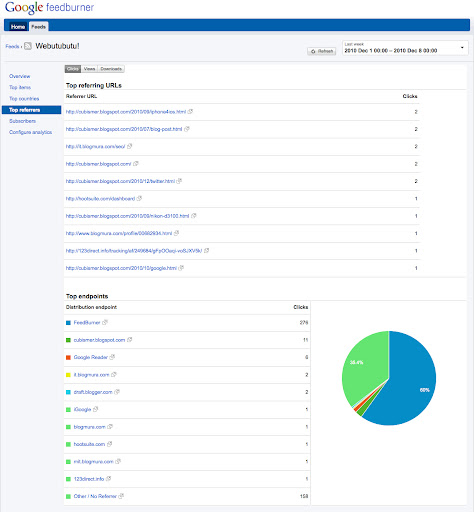Open the hootsuite.com/dashboard referrer link

point(100,199)
